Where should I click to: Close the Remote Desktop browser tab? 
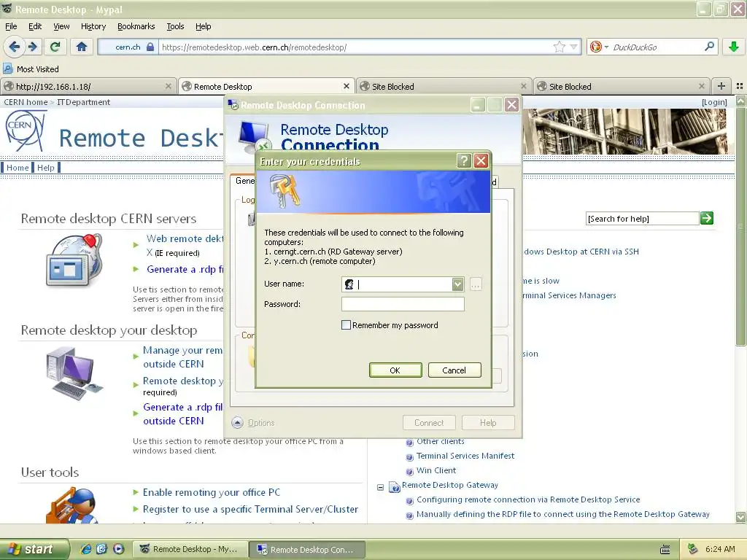(347, 86)
